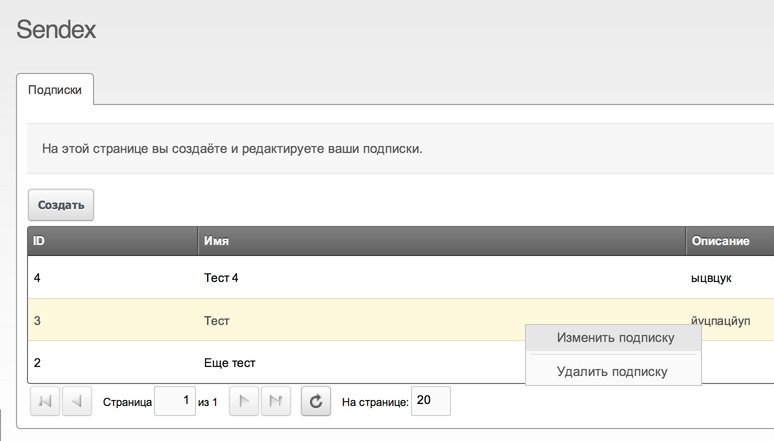The width and height of the screenshot is (774, 441).
Task: Sort the grid by Имя column header
Action: click(x=440, y=241)
